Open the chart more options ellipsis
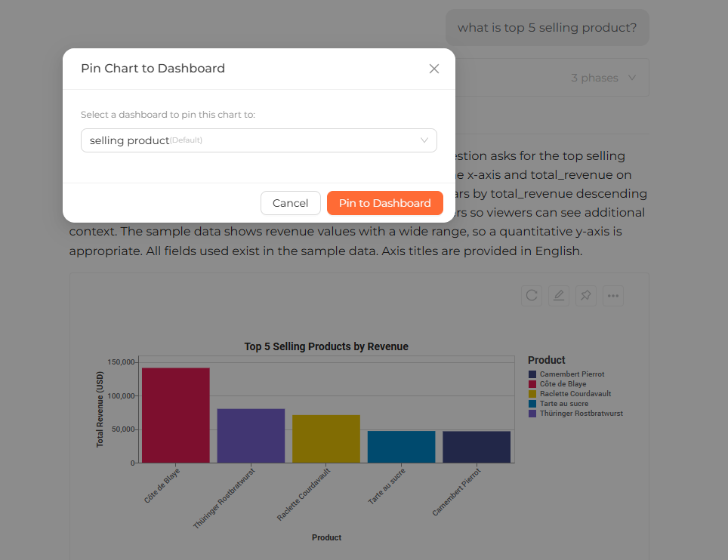This screenshot has height=560, width=728. click(x=613, y=296)
